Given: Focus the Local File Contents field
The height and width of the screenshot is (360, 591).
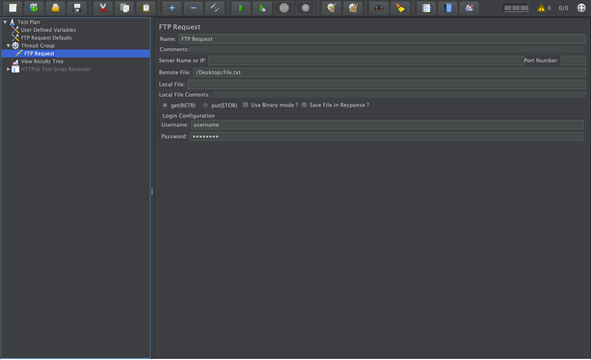Looking at the screenshot, I should pyautogui.click(x=399, y=95).
